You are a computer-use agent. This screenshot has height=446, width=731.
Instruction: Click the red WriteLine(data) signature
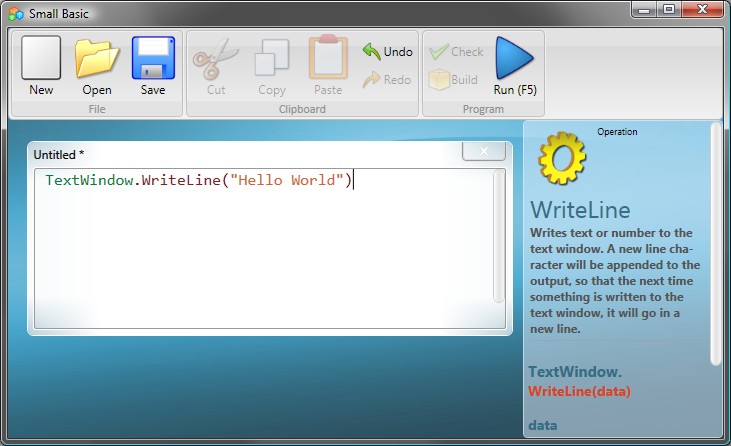[x=579, y=391]
